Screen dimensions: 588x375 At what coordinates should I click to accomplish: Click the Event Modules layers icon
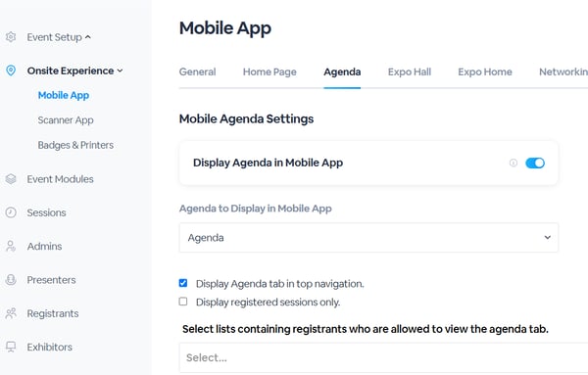11,179
